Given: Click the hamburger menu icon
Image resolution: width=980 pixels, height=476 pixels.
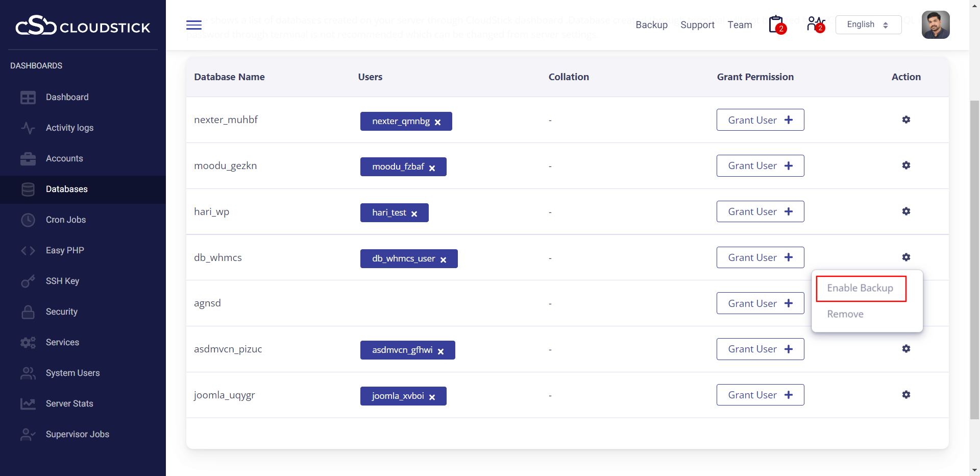Looking at the screenshot, I should click(x=194, y=25).
